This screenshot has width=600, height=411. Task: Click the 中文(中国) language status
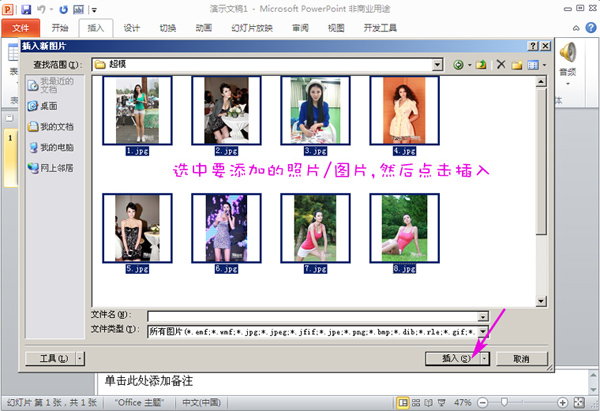click(201, 403)
